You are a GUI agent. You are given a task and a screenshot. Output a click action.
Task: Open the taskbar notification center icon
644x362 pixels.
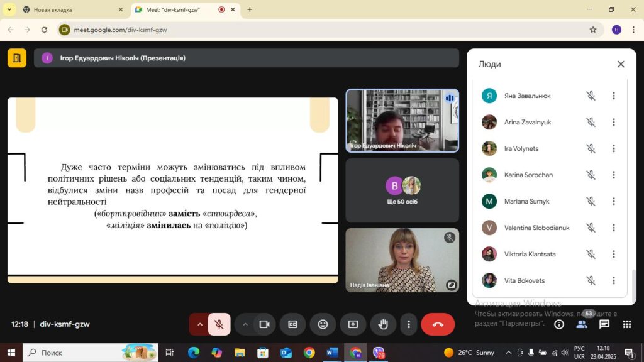point(629,353)
